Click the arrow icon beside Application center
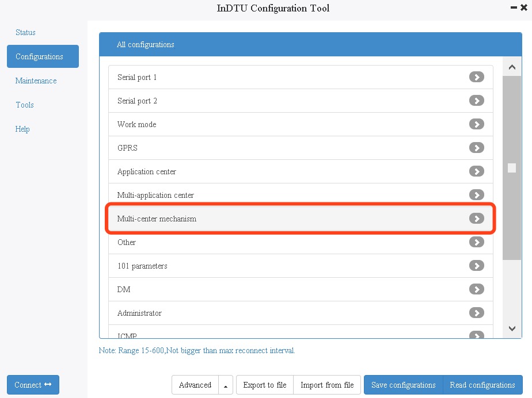 [x=476, y=171]
